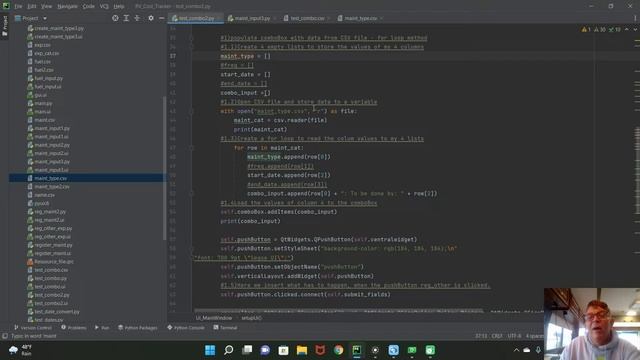This screenshot has width=640, height=360.
Task: Collapse the 'for row in maint_cat' fold marker
Action: click(191, 148)
